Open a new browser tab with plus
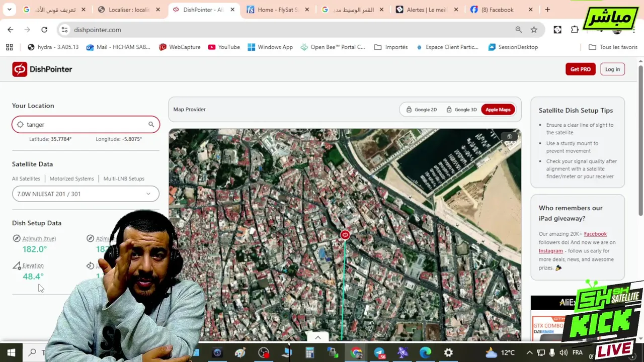 [547, 10]
